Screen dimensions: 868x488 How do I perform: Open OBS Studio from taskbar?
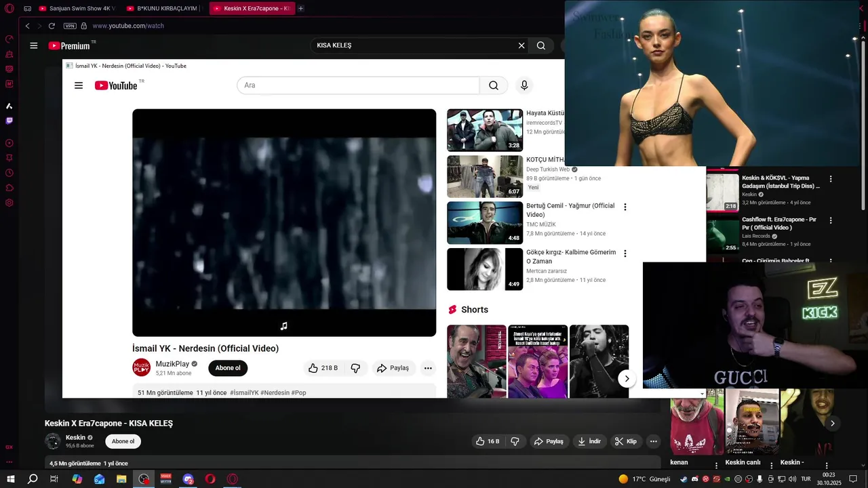[x=144, y=479]
